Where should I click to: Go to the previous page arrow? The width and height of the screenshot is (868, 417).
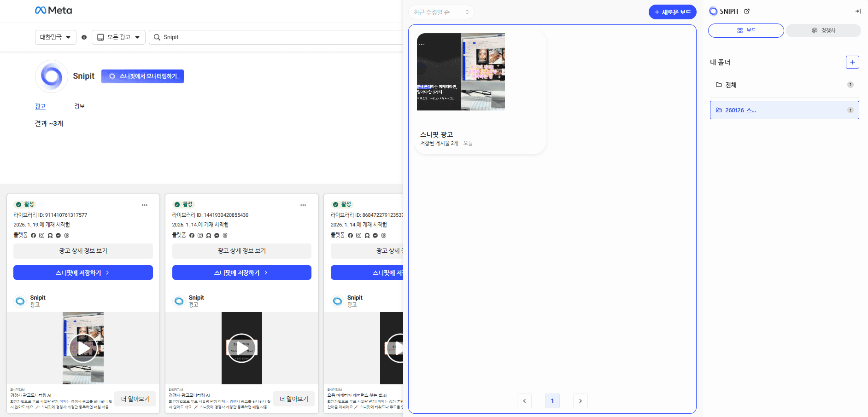pyautogui.click(x=524, y=401)
